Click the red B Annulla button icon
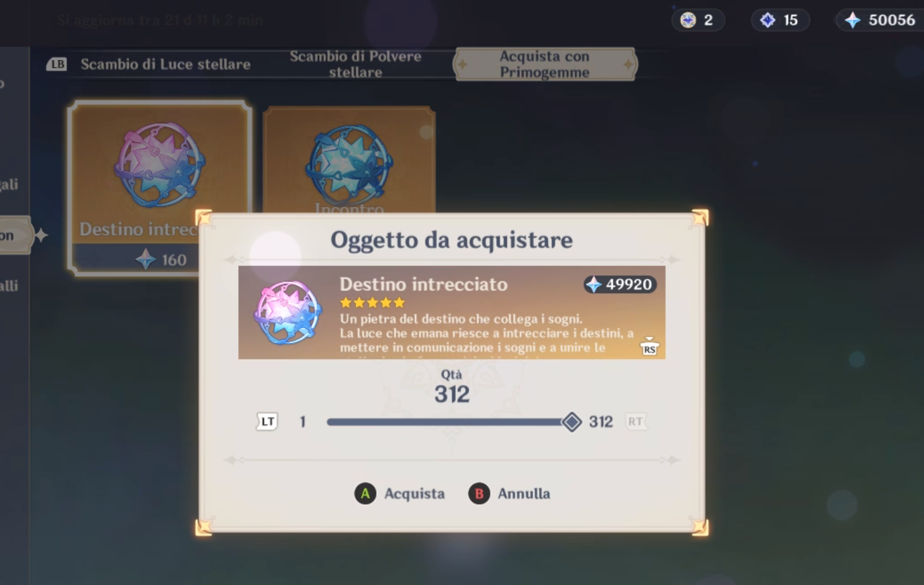 coord(479,493)
